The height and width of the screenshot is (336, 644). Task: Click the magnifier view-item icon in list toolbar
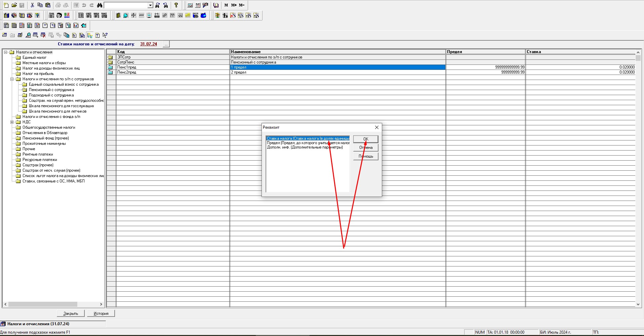click(28, 35)
